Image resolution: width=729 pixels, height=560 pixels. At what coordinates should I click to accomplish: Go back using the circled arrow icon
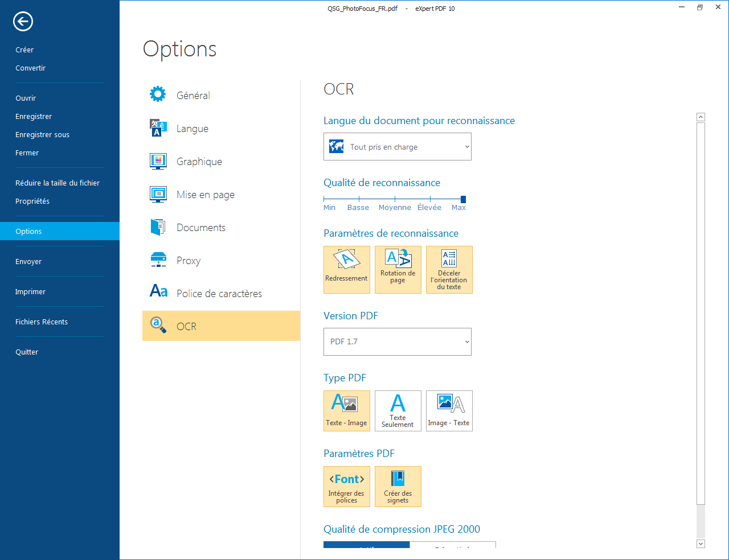point(23,22)
